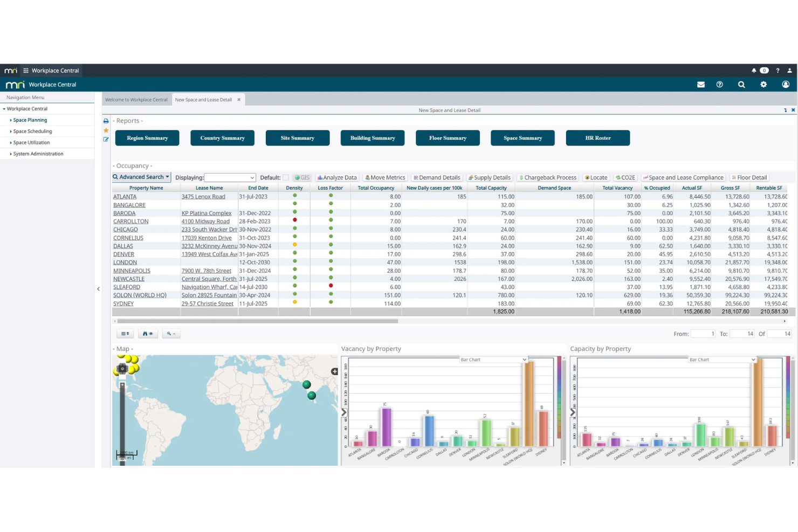Open the settings gear icon
Screen dimensions: 798x532
pyautogui.click(x=763, y=85)
